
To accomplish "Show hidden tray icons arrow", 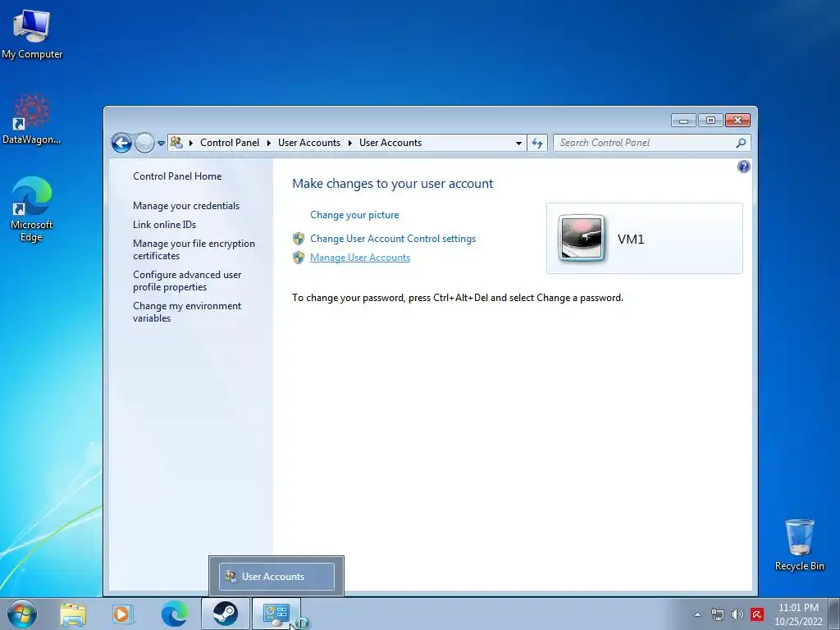I will [x=697, y=614].
